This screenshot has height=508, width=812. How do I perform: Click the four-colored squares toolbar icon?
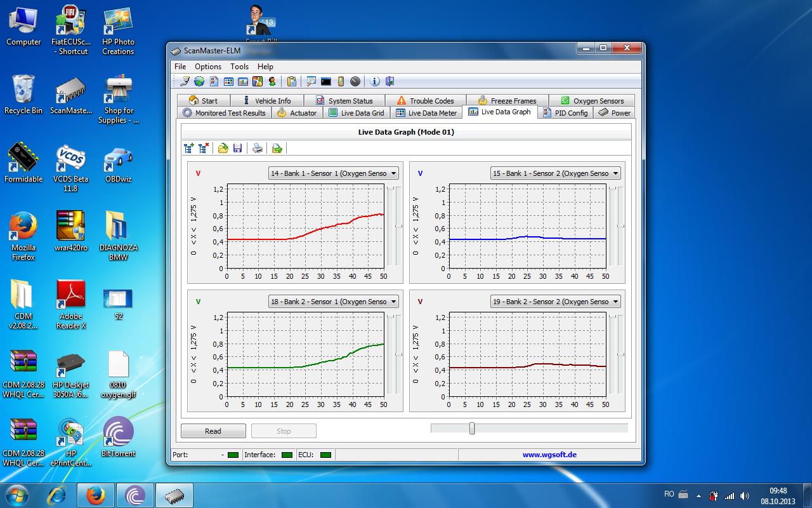(x=258, y=81)
